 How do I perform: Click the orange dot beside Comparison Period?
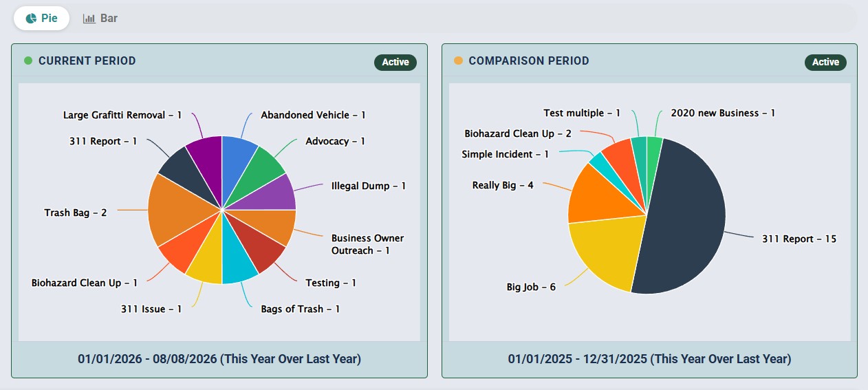click(458, 61)
